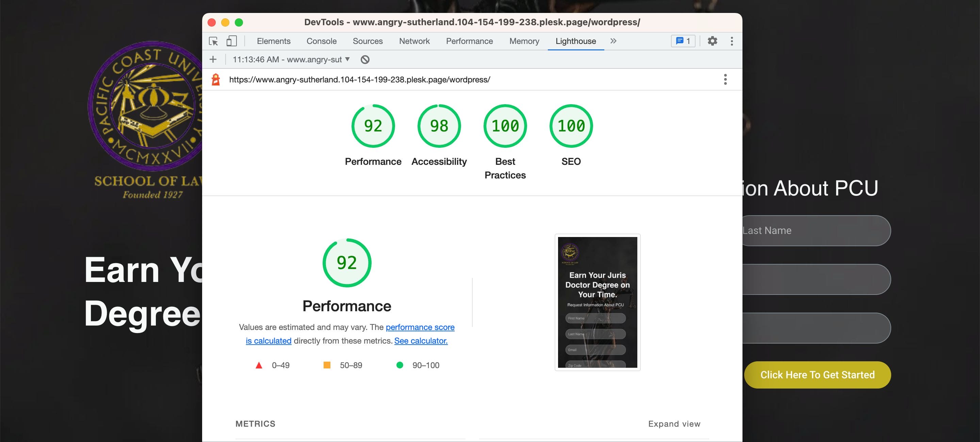This screenshot has width=980, height=442.
Task: Open the DevTools three-dot customize menu
Action: [732, 41]
